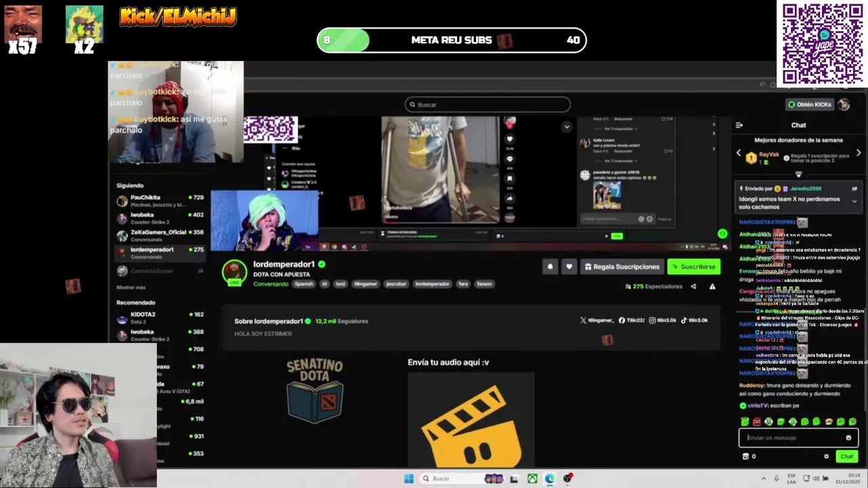Click the Kick search bar Buscar
Viewport: 868px width, 488px height.
[488, 104]
